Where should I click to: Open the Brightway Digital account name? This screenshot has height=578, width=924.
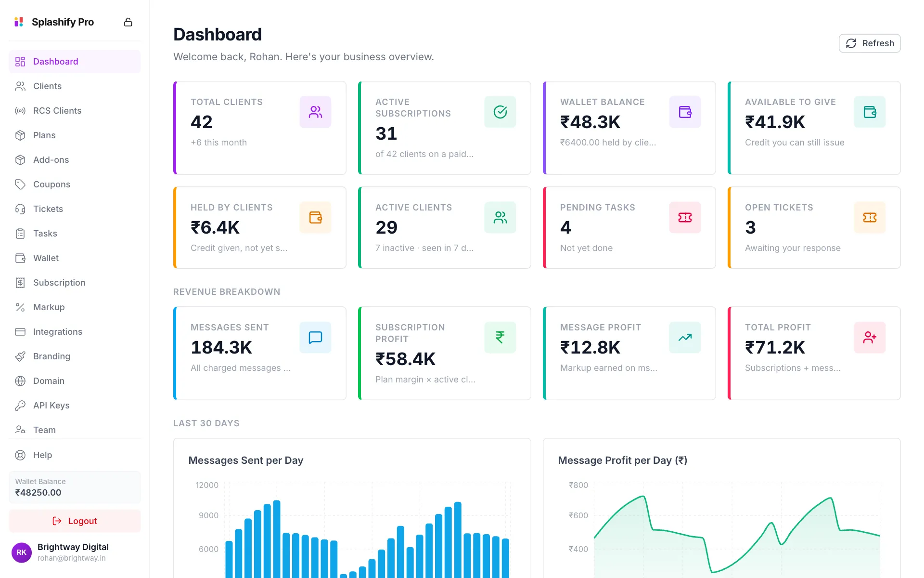73,547
